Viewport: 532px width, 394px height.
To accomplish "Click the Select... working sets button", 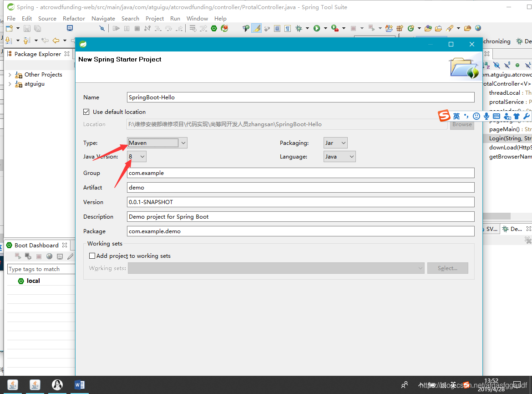I will point(447,268).
